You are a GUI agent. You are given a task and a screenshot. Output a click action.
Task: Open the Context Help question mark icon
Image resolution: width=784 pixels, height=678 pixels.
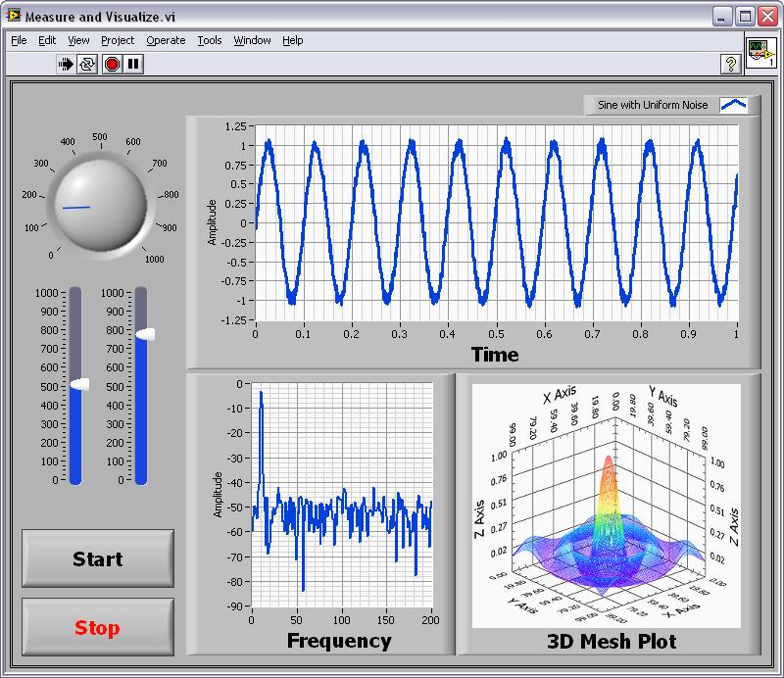(729, 64)
